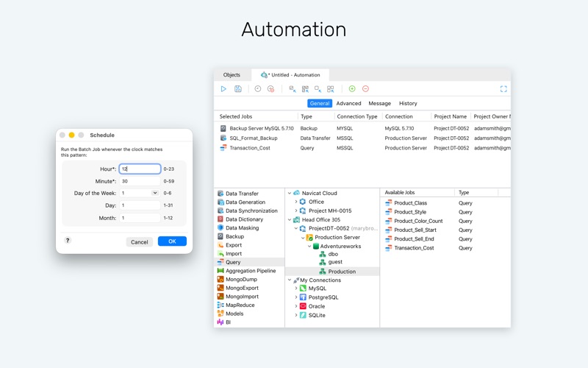The height and width of the screenshot is (368, 588).
Task: Collapse the Head Office 305 node
Action: [290, 219]
